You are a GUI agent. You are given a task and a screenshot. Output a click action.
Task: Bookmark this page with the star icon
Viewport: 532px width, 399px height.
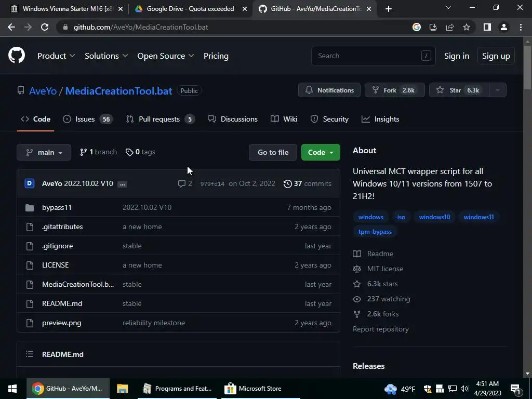[x=467, y=27]
